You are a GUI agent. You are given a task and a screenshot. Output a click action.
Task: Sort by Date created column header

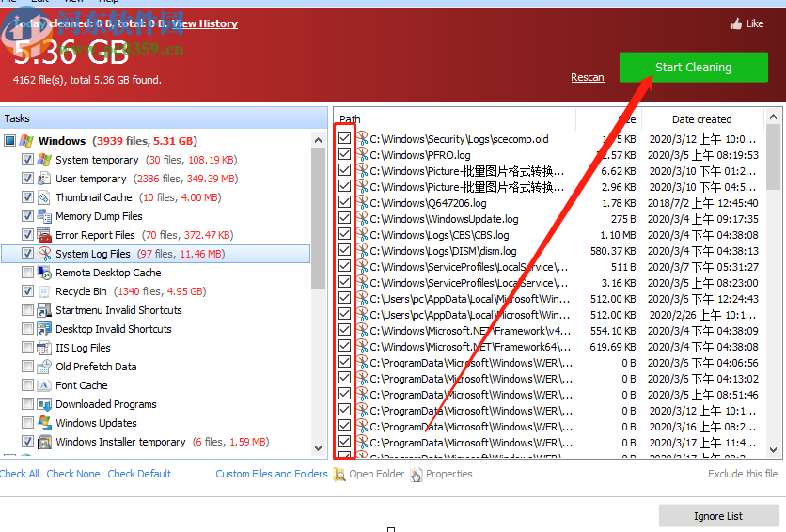tap(701, 119)
